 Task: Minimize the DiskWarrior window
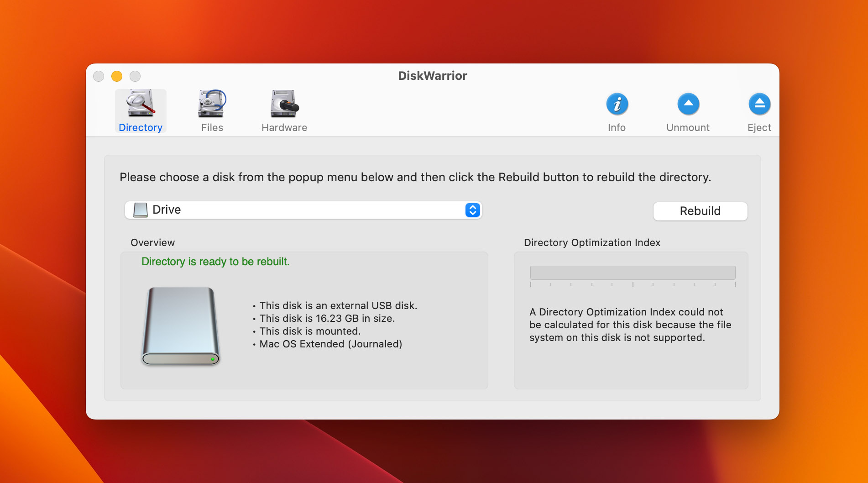(x=117, y=76)
